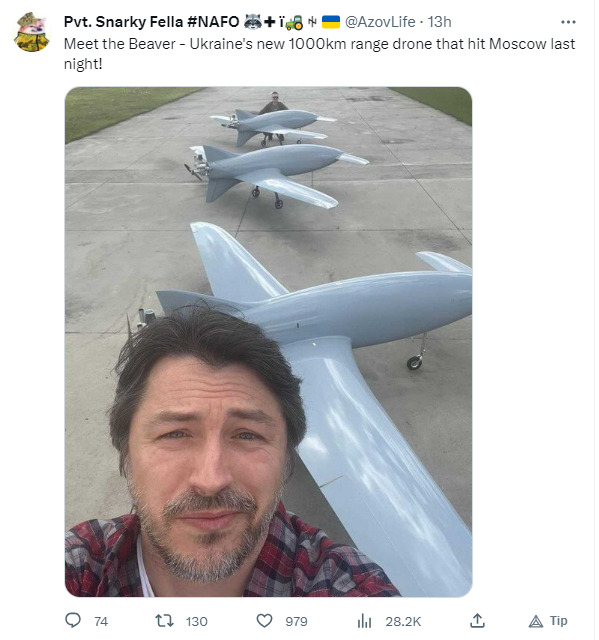Click the likes count 979
599x640 pixels.
(x=296, y=621)
